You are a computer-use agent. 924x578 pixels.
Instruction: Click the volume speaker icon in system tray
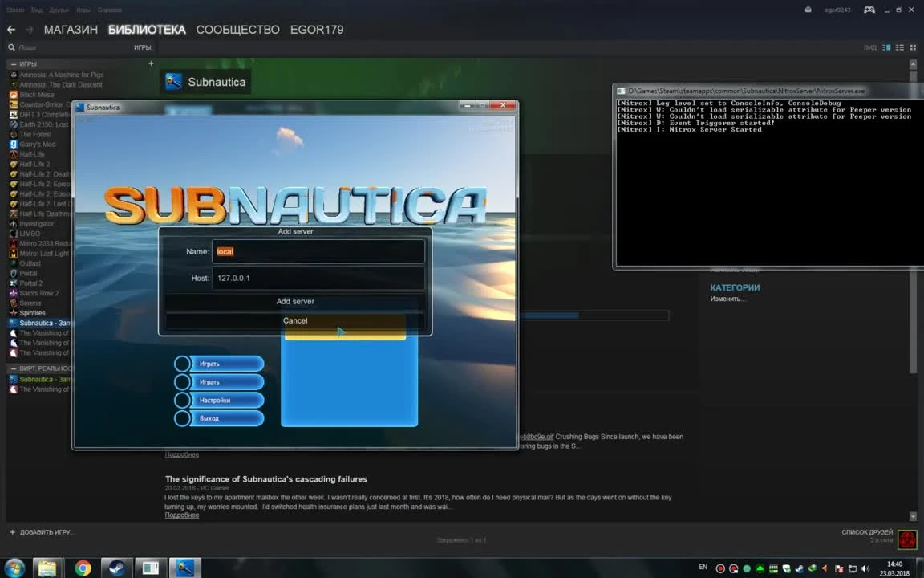[x=865, y=569]
